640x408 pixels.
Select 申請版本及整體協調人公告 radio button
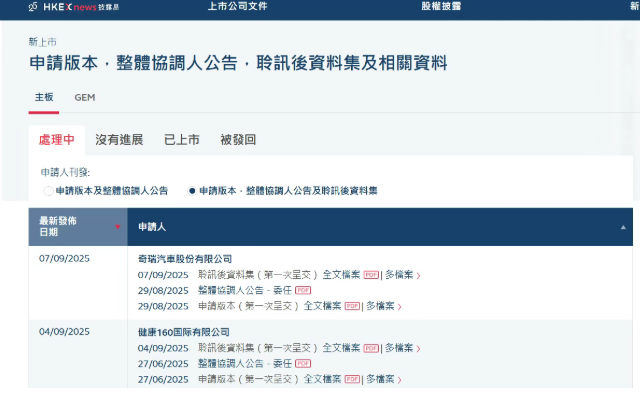tap(48, 191)
